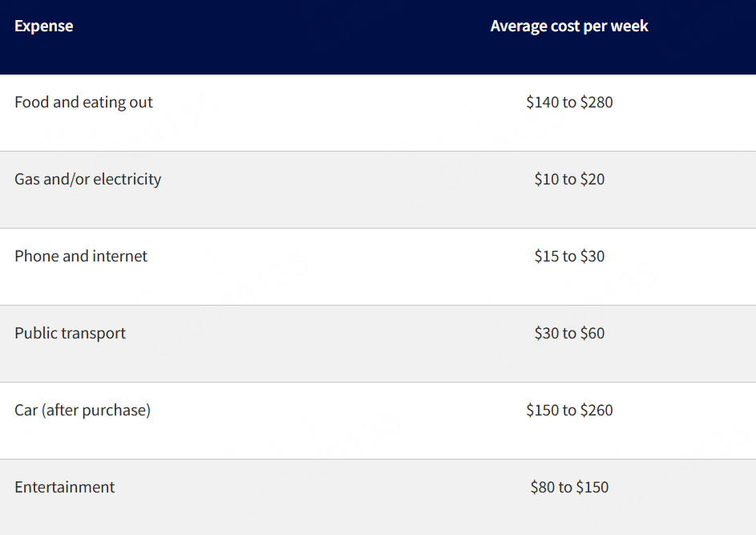The image size is (756, 535).
Task: Click the $10 to $20 cost value
Action: (569, 180)
